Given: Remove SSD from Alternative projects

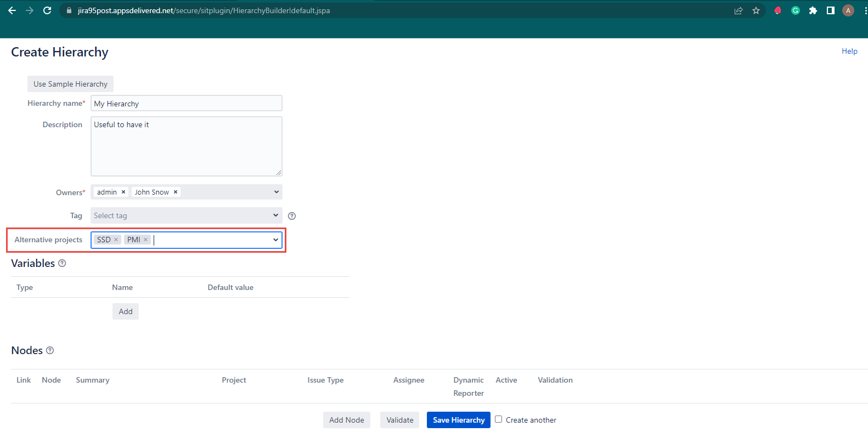Looking at the screenshot, I should point(116,240).
